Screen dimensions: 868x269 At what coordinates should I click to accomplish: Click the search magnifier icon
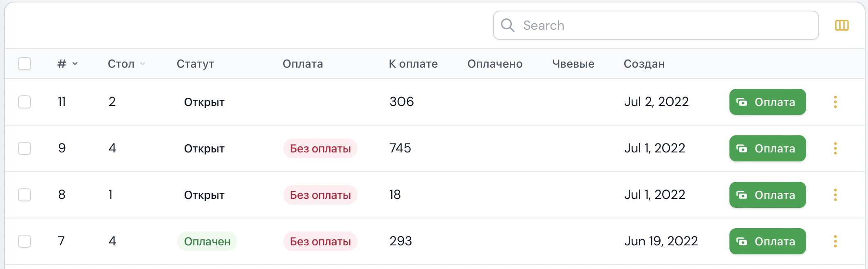click(507, 25)
